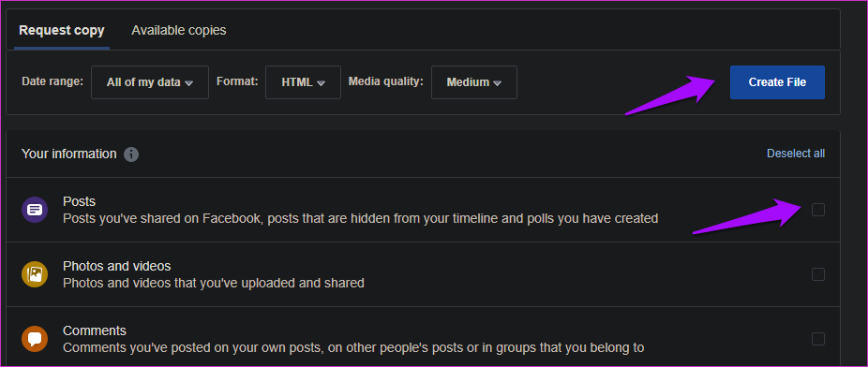The width and height of the screenshot is (868, 367).
Task: Open the Date range dropdown
Action: (x=150, y=82)
